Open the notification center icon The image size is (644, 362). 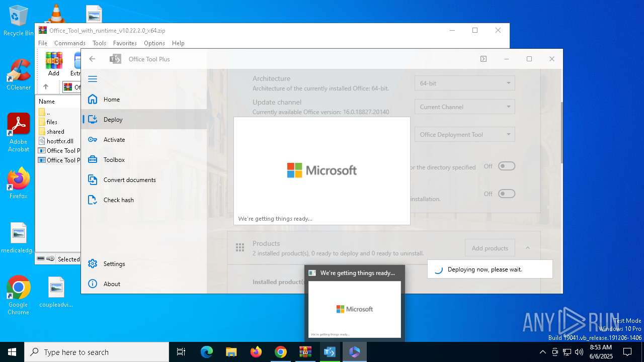click(x=627, y=352)
